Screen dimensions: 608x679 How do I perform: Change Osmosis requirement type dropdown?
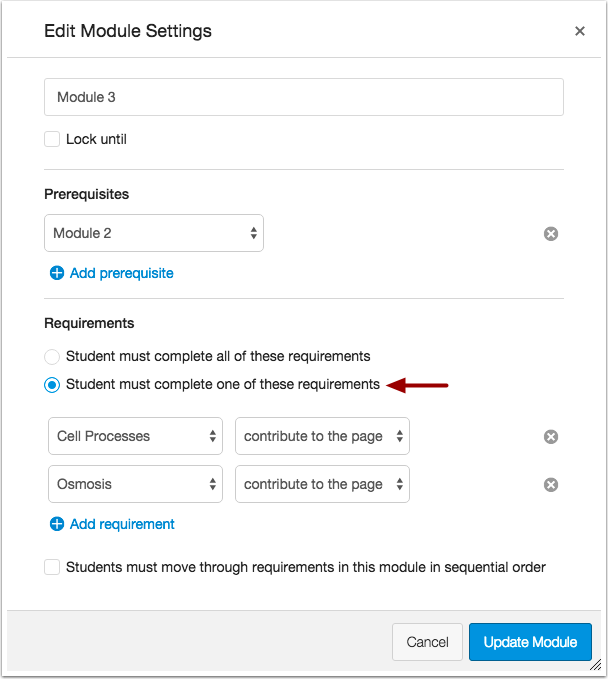(x=322, y=485)
